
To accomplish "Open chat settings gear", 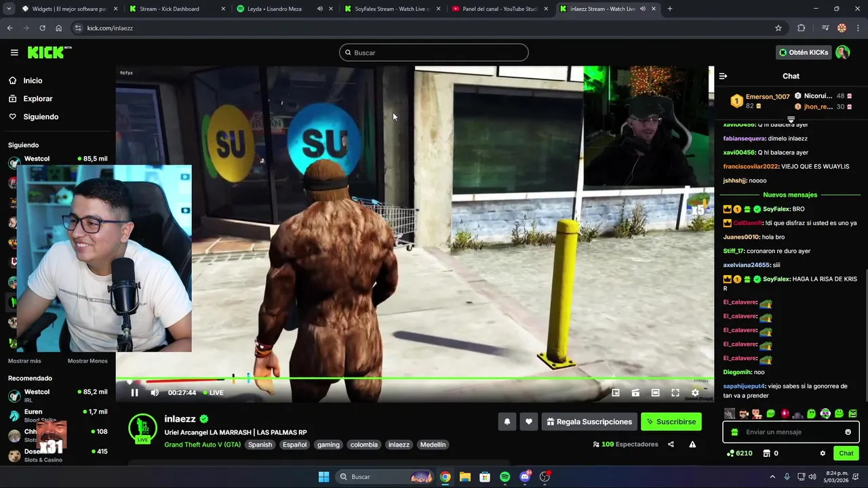I will (823, 453).
